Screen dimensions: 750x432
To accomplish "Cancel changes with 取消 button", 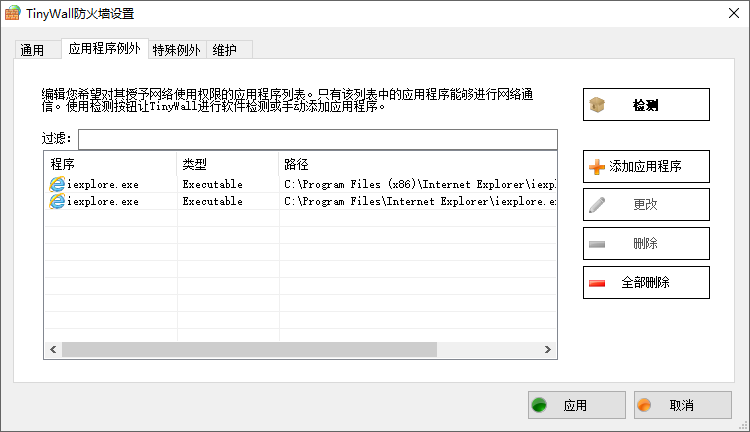I will pos(683,405).
